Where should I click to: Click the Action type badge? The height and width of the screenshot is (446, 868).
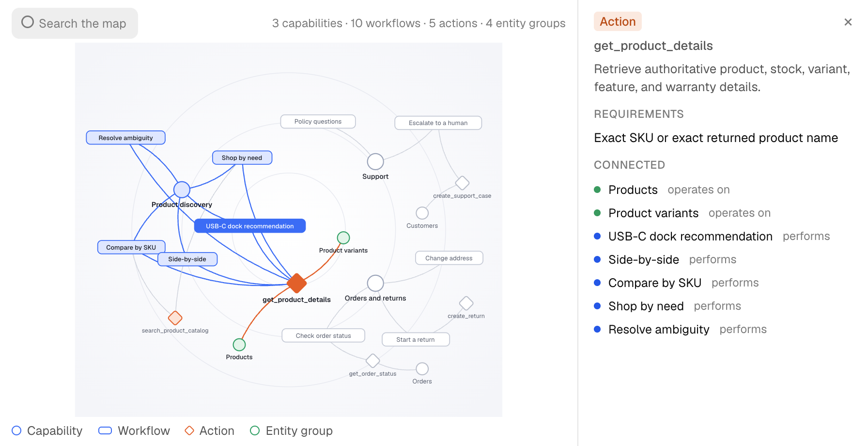click(618, 21)
